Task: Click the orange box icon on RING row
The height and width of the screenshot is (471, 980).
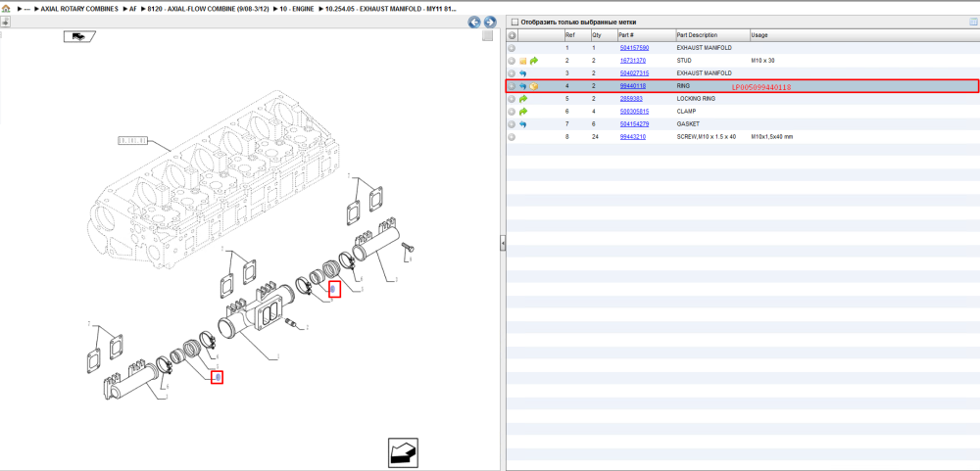Action: (534, 86)
